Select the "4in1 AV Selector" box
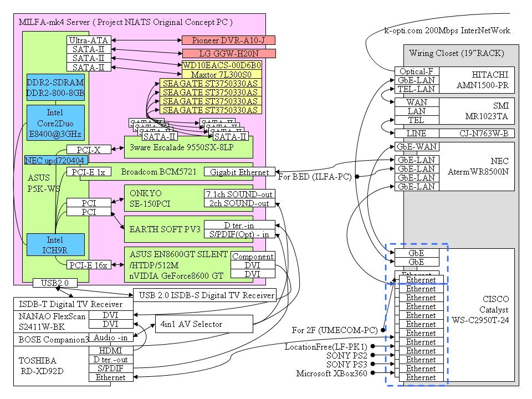This screenshot has height=399, width=532. 204,324
